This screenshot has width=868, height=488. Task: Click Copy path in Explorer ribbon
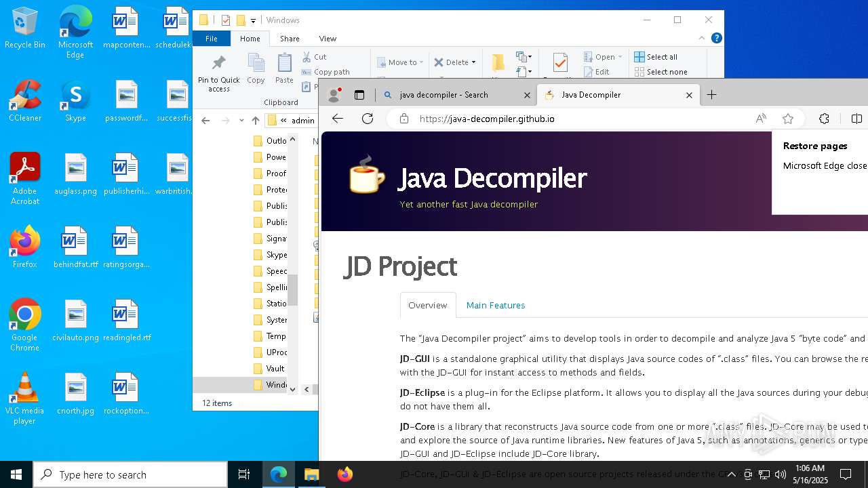pyautogui.click(x=325, y=72)
